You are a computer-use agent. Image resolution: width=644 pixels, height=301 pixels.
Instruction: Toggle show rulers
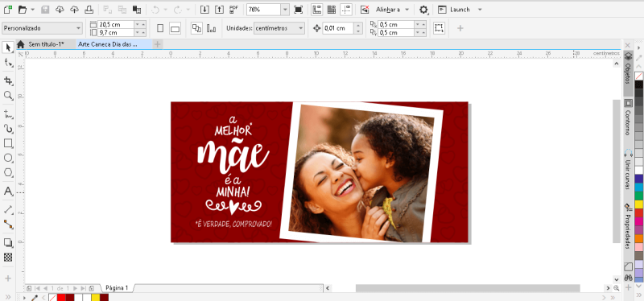(316, 9)
